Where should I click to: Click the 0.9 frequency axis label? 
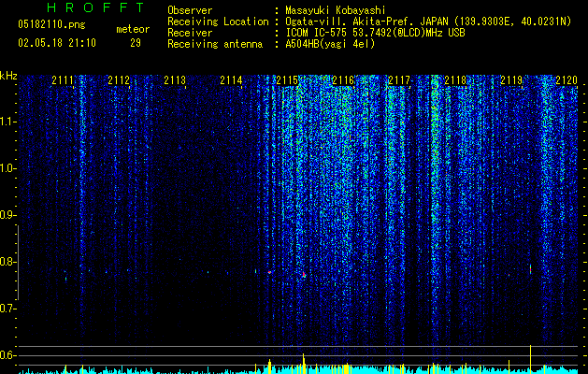(x=7, y=215)
